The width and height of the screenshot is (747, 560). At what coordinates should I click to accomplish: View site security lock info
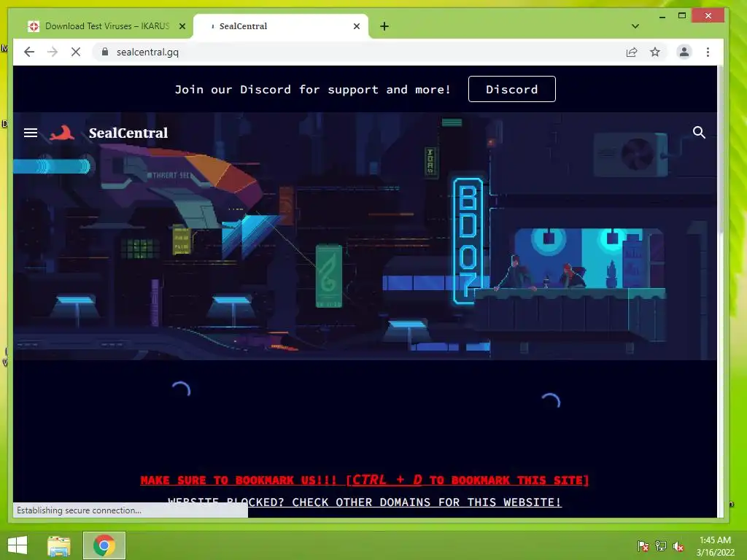(105, 52)
